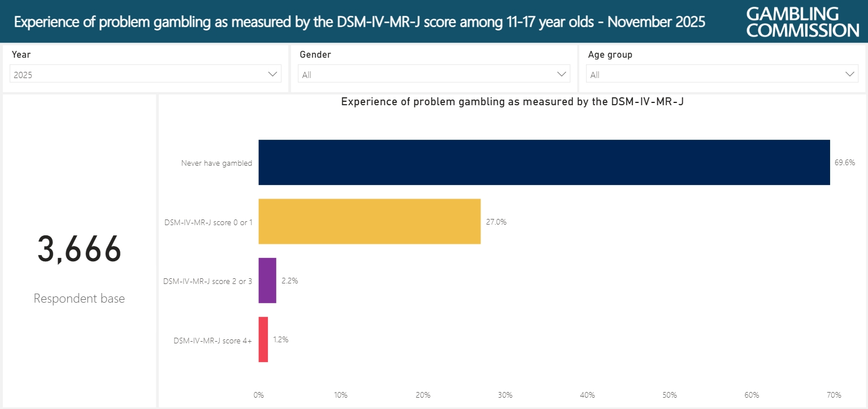868x409 pixels.
Task: Click the 69.6% data label
Action: click(x=845, y=162)
